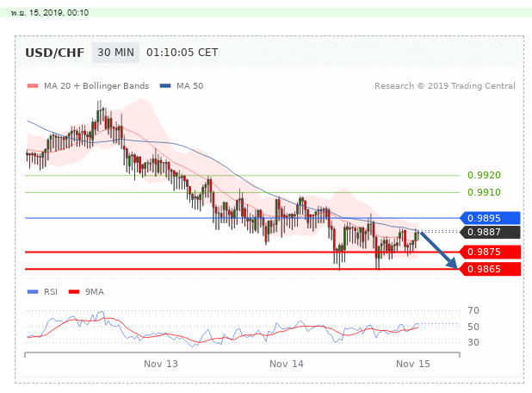Click the MA 50 legend label
Screen dimensions: 532x393
[x=189, y=86]
